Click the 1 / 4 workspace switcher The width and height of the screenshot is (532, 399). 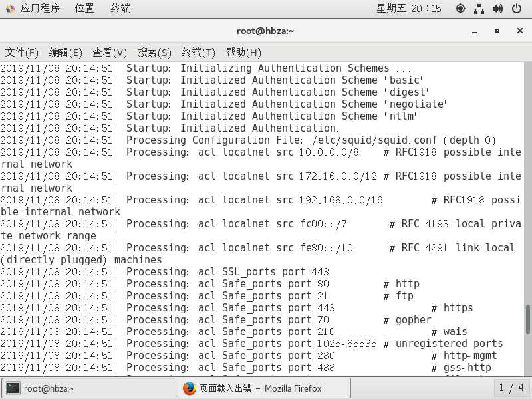pos(511,388)
